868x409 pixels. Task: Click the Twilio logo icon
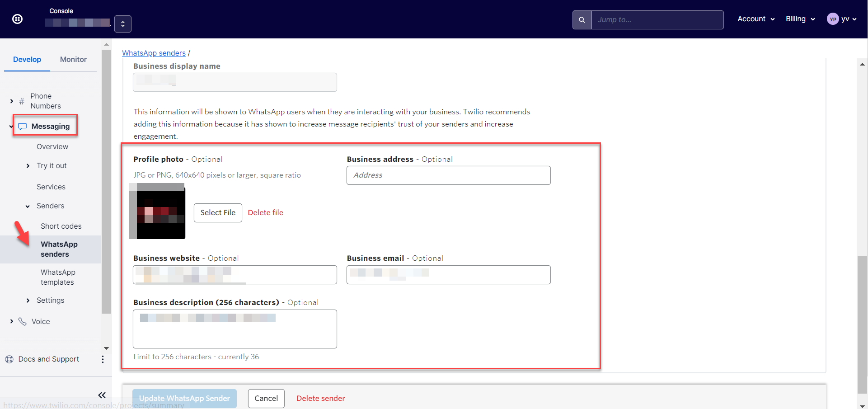(x=17, y=19)
